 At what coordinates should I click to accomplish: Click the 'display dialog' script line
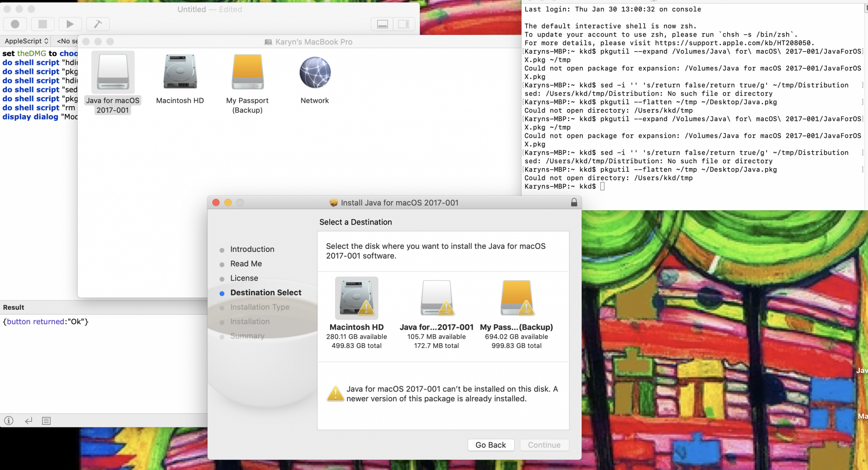pyautogui.click(x=40, y=117)
